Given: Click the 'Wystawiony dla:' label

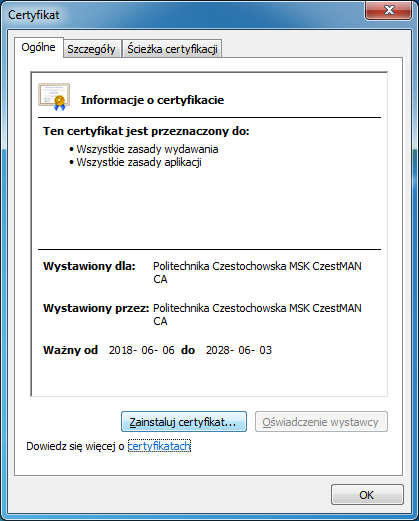Looking at the screenshot, I should coord(89,266).
